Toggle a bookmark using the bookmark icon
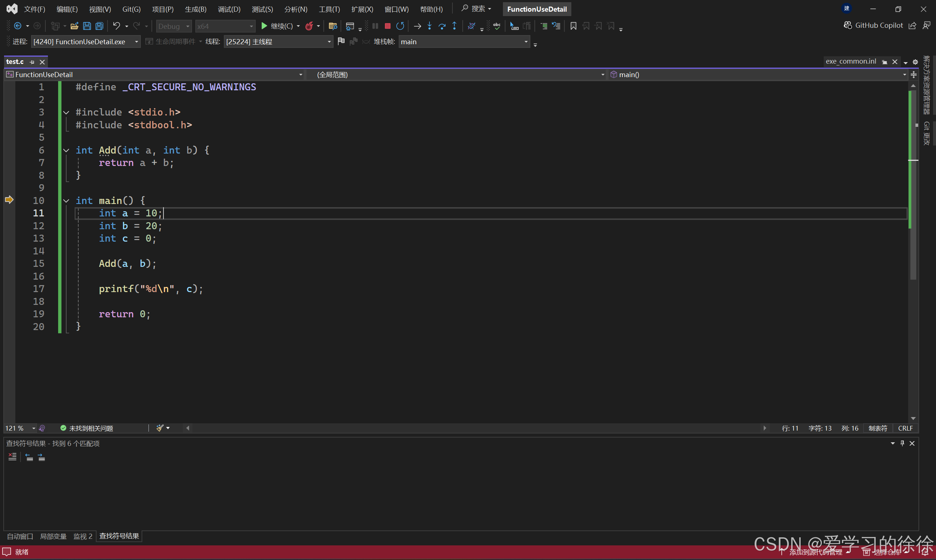Viewport: 936px width, 560px height. [573, 26]
